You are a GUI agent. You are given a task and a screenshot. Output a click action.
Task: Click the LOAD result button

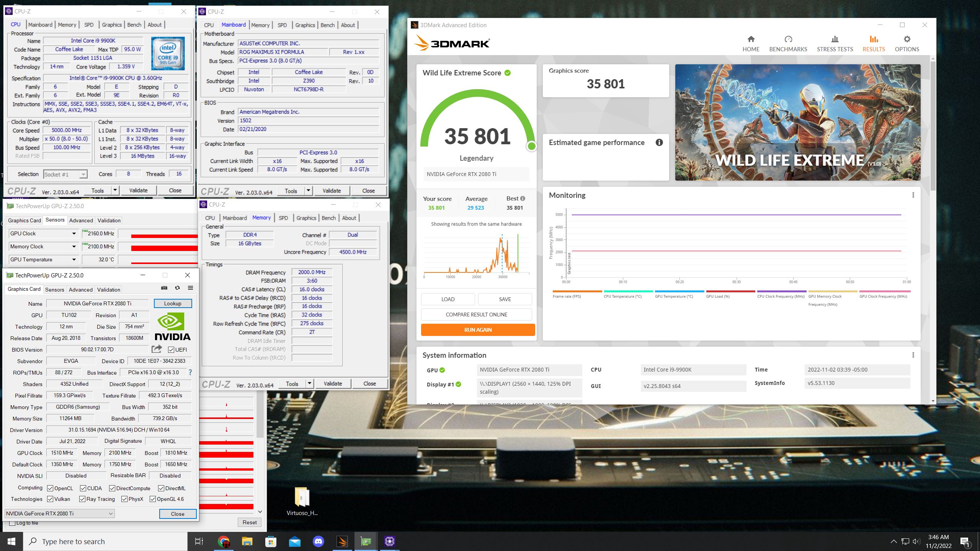448,299
